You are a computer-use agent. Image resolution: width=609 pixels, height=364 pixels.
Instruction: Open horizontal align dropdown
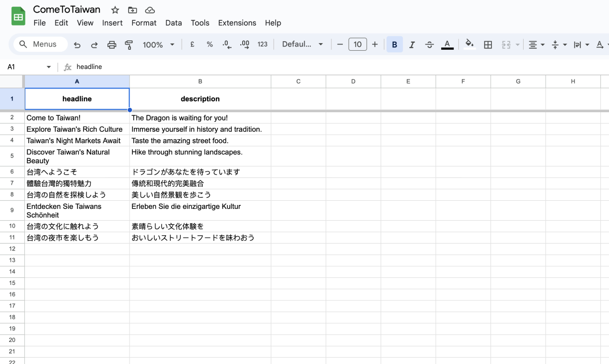click(x=536, y=45)
